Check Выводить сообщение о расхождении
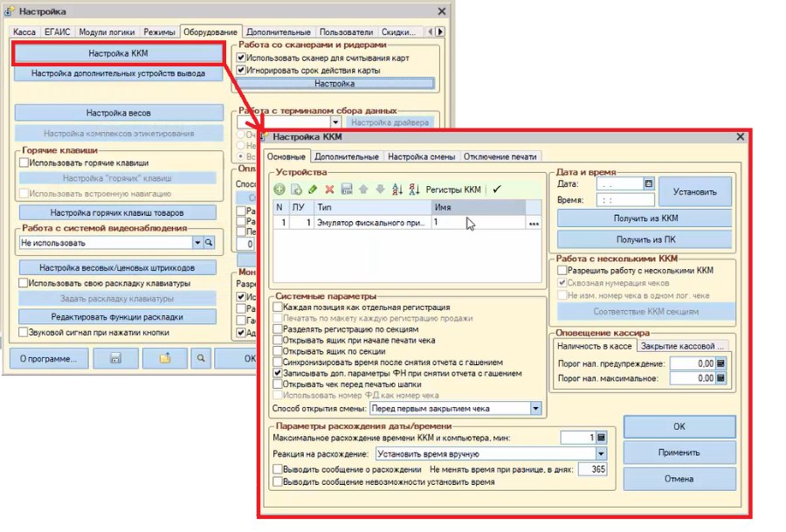 (x=278, y=469)
